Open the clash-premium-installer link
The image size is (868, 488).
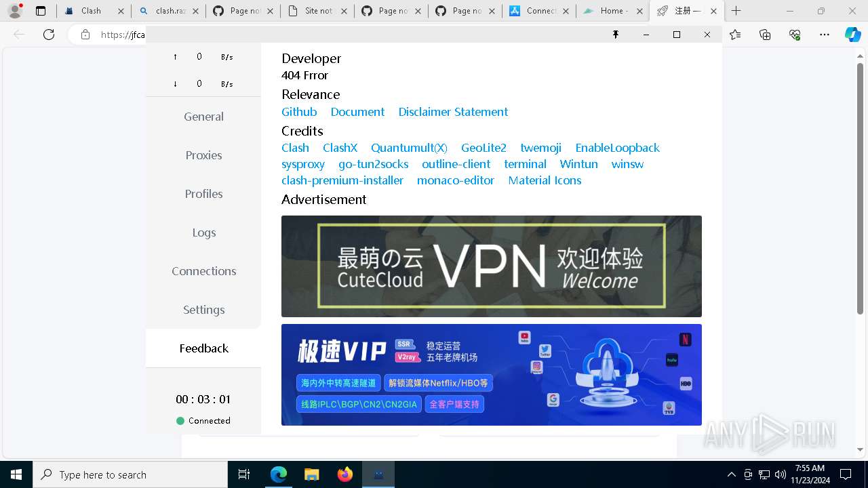(342, 180)
